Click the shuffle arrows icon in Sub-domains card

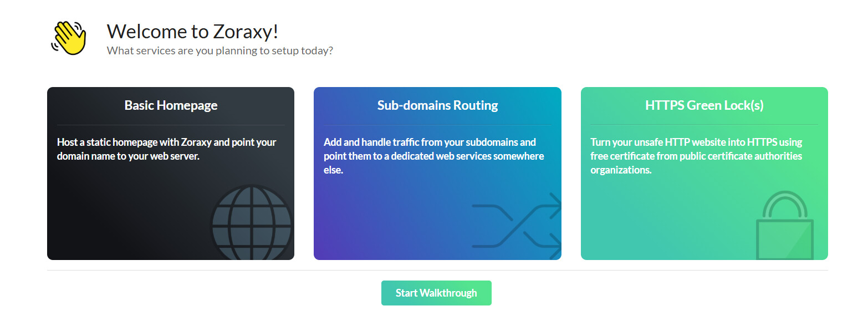click(x=518, y=226)
